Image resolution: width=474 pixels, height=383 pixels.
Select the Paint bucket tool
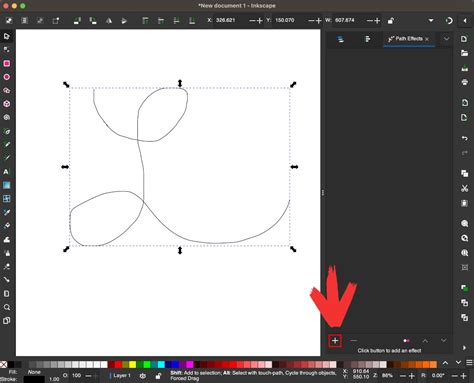point(7,226)
